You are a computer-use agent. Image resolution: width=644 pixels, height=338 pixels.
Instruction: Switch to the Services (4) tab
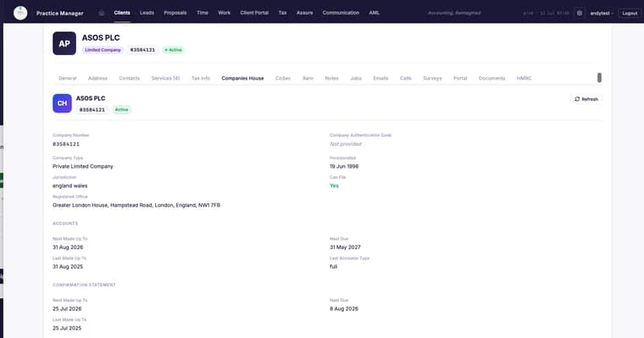pyautogui.click(x=165, y=78)
